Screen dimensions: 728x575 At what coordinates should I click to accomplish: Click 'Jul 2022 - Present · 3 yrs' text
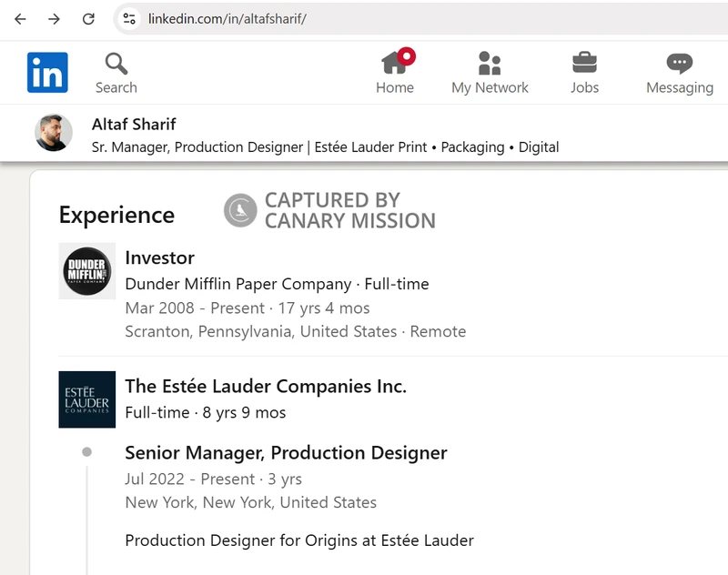click(x=214, y=479)
